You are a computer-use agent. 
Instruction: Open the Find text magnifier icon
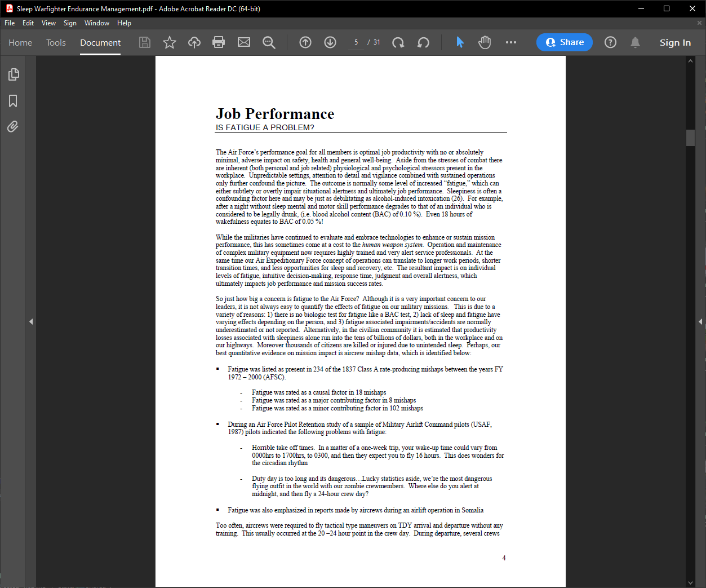point(269,42)
